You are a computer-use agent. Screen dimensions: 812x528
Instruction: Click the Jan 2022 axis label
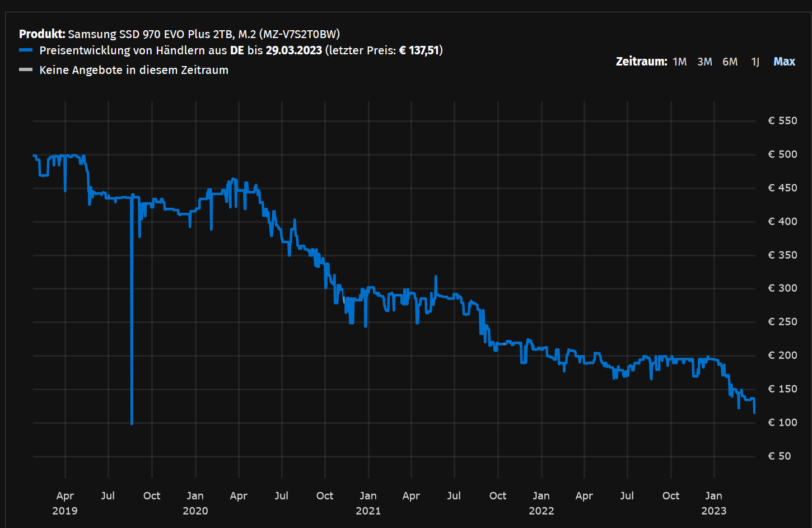pos(541,503)
